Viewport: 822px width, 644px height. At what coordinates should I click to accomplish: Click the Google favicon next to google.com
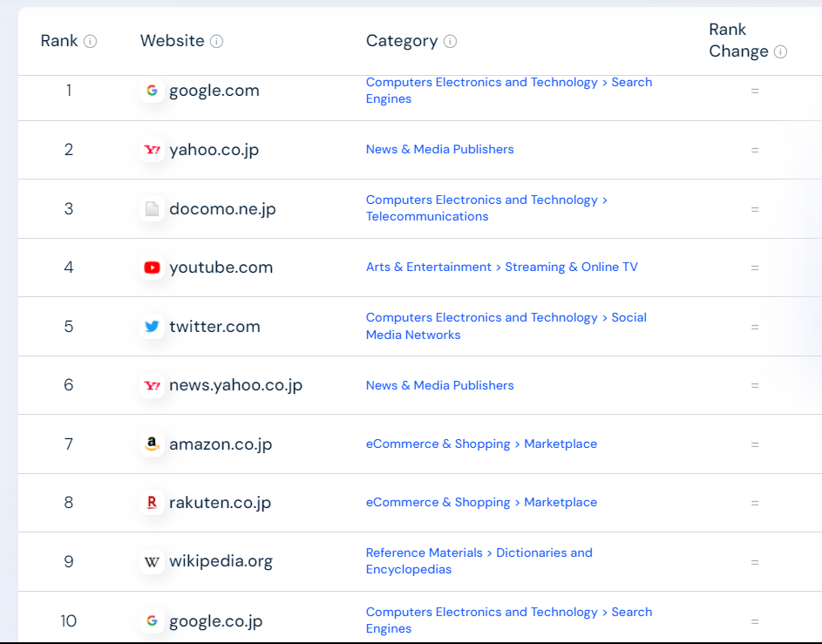point(152,91)
